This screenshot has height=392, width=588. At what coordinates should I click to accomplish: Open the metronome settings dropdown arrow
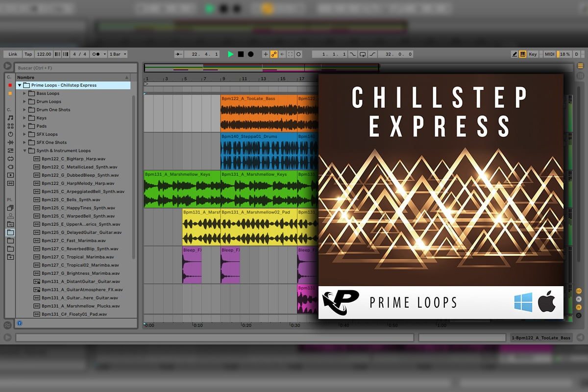[104, 54]
